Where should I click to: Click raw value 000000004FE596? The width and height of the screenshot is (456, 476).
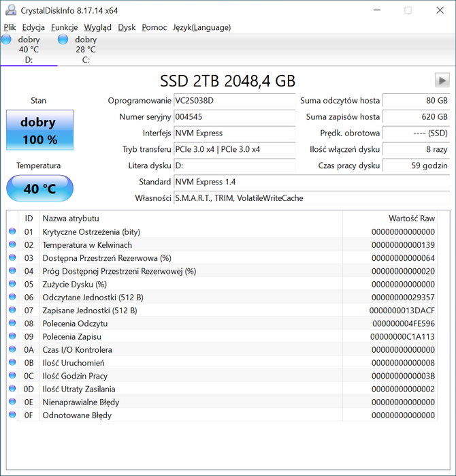click(x=404, y=323)
